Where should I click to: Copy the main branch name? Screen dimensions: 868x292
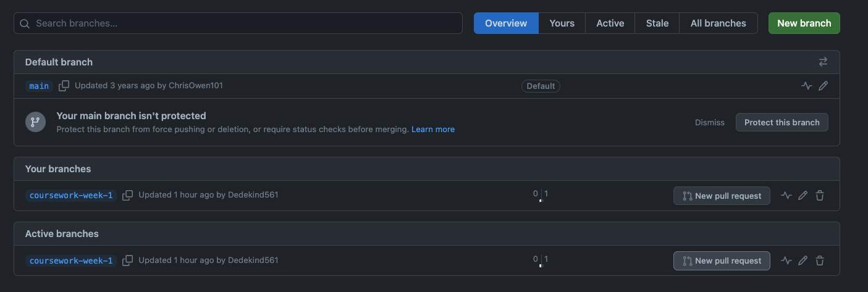(x=64, y=86)
